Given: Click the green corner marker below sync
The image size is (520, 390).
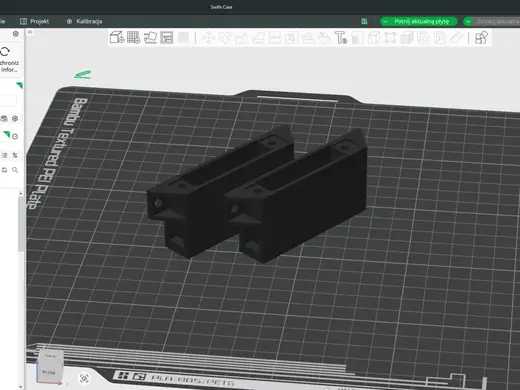Looking at the screenshot, I should [20, 85].
